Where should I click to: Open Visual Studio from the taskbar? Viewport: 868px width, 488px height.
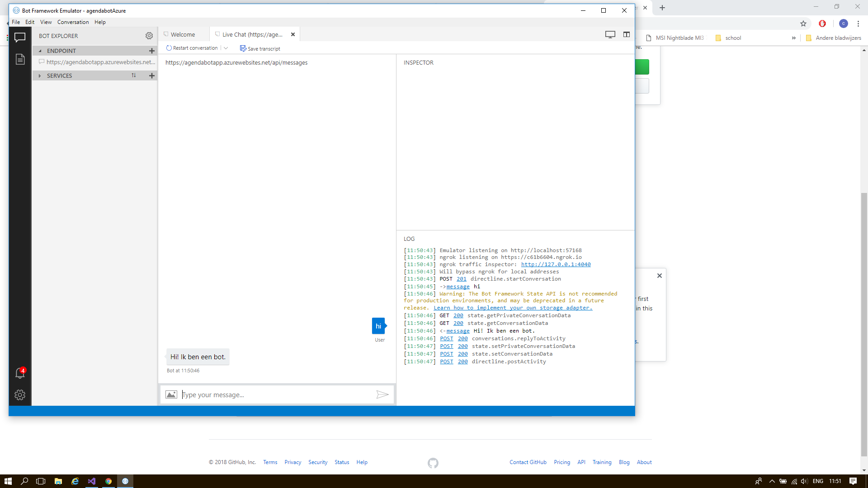pos(91,481)
